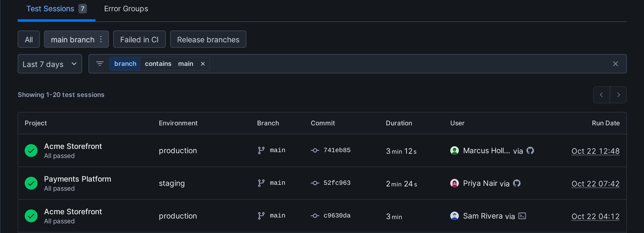The image size is (644, 233).
Task: Clear all filters in the filter bar
Action: [616, 64]
